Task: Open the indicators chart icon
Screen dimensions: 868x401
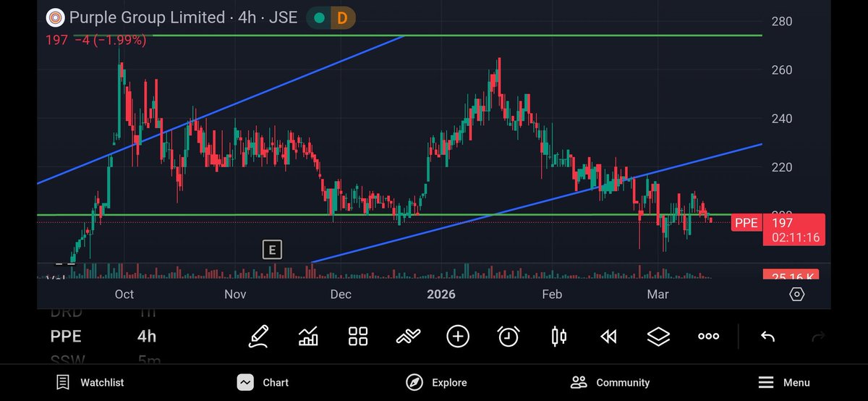Action: coord(309,337)
